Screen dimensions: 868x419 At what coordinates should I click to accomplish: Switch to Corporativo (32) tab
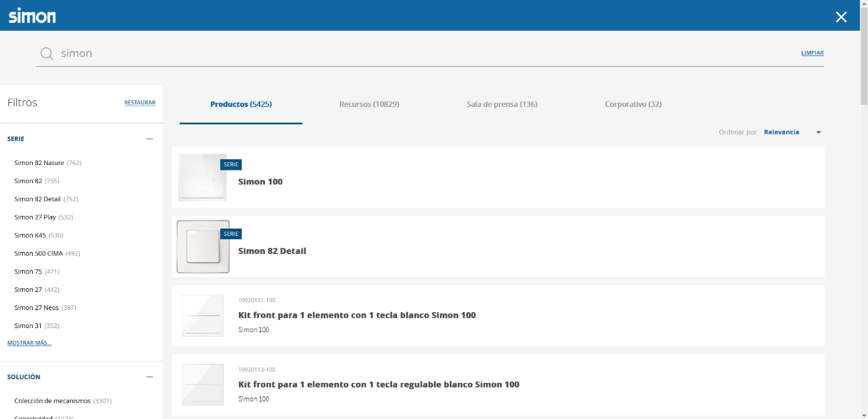coord(633,104)
